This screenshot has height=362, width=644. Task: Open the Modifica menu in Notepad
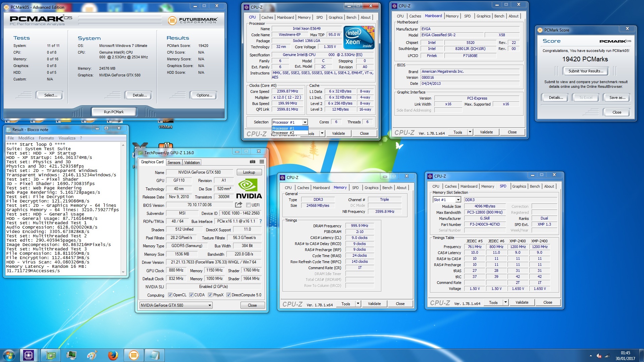click(x=26, y=138)
